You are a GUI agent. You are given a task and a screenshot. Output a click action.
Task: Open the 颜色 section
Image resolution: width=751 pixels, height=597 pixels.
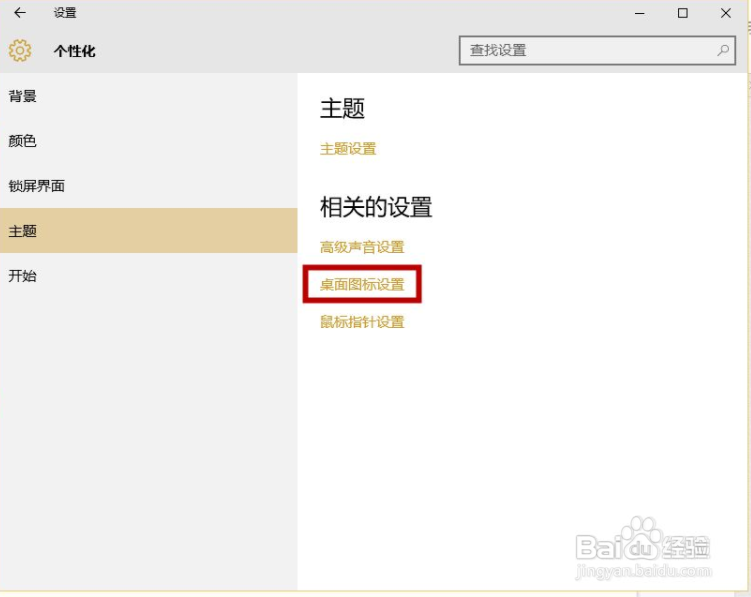148,141
